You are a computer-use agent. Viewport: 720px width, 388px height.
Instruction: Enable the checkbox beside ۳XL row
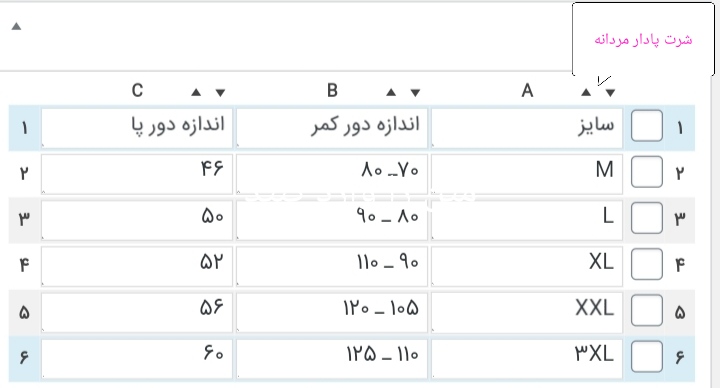click(647, 356)
